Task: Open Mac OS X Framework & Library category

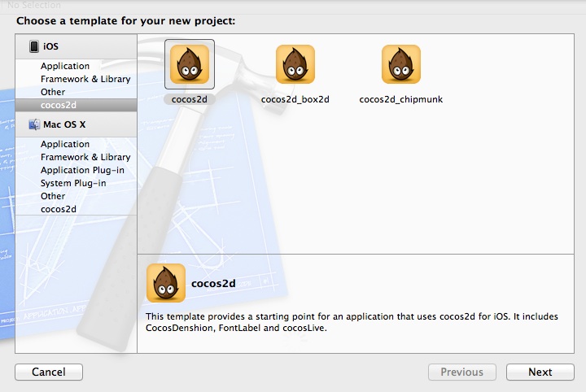Action: point(76,157)
